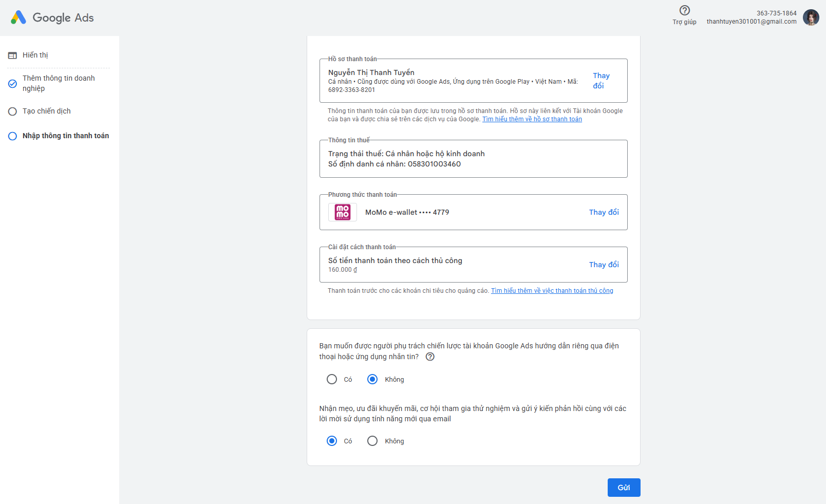Open Hiển thị in the sidebar
The width and height of the screenshot is (826, 504).
click(x=35, y=55)
